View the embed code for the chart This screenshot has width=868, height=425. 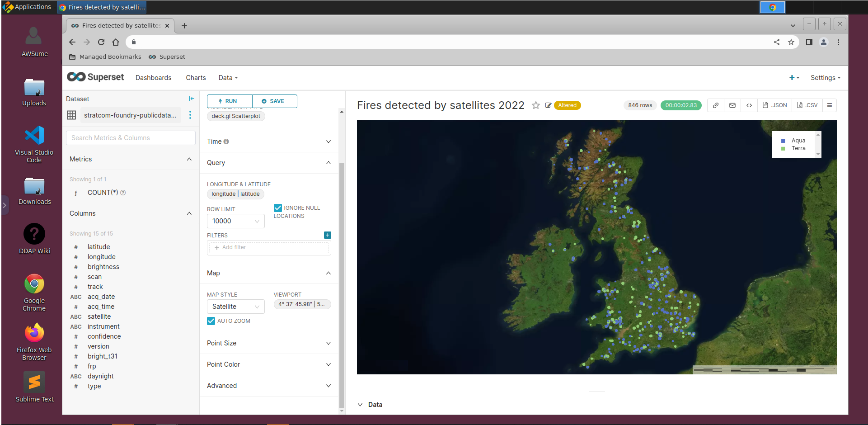click(x=749, y=105)
